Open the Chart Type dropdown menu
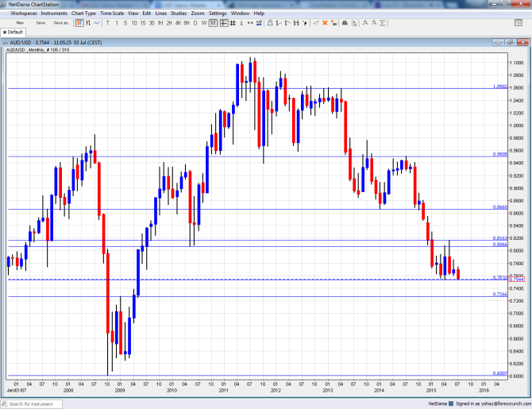Screen dimensions: 532x409 click(83, 14)
